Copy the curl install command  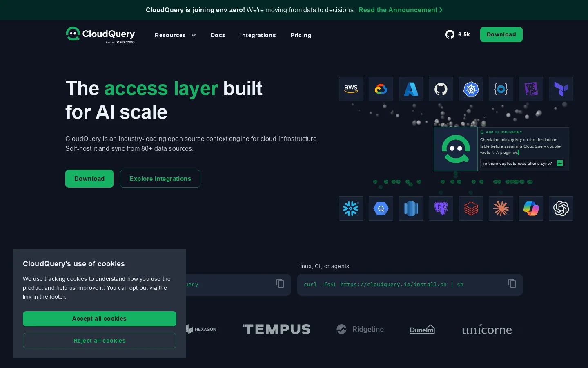(512, 283)
